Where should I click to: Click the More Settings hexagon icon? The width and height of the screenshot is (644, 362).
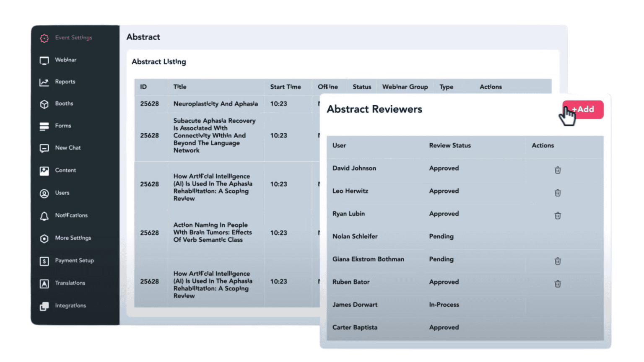[x=44, y=238]
